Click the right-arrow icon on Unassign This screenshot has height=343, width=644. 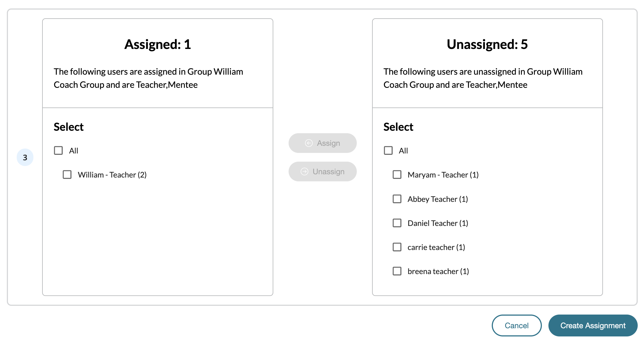click(x=304, y=171)
